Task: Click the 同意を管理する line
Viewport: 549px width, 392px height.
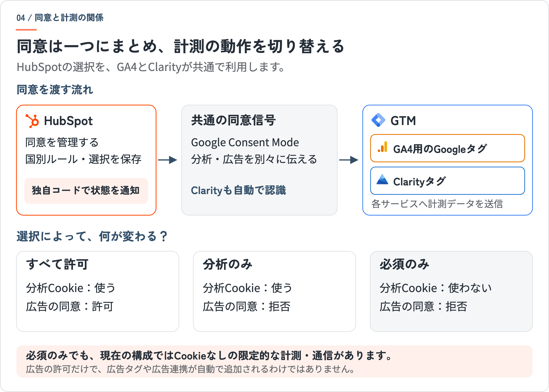Action: tap(62, 142)
